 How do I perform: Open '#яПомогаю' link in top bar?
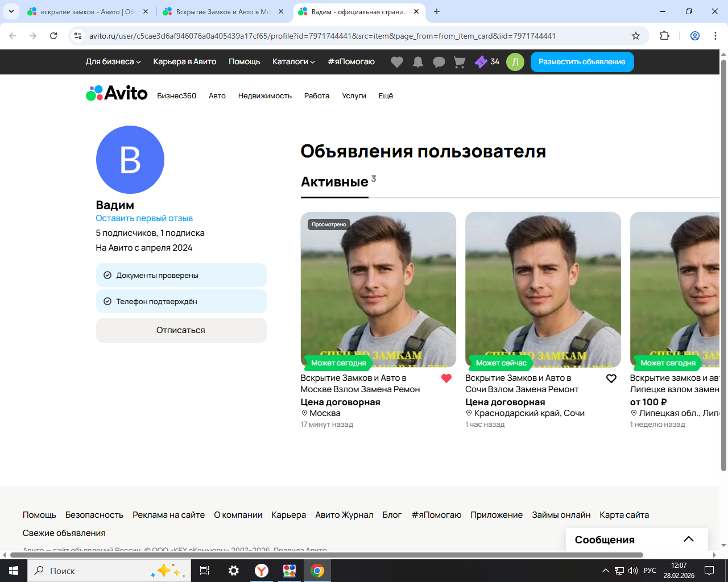point(351,62)
